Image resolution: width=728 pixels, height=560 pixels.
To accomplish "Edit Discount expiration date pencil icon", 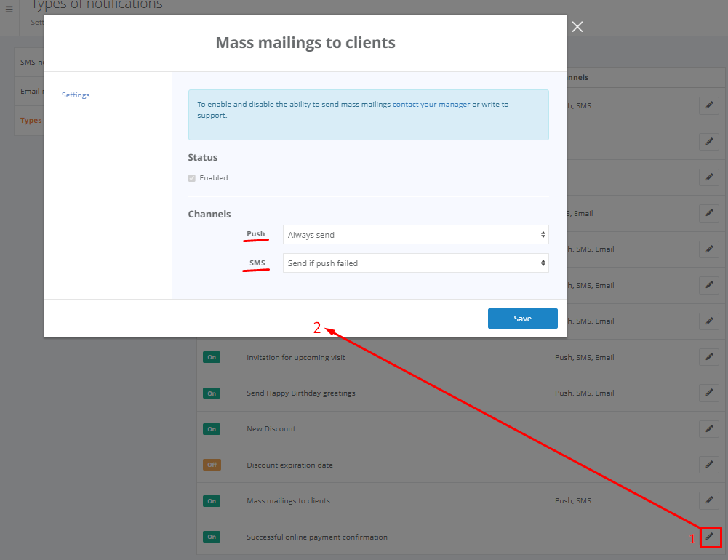I will point(709,464).
